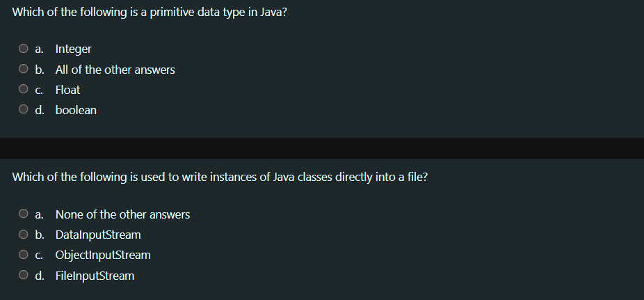
Task: Pick the FileInputStream radio button
Action: tap(24, 274)
